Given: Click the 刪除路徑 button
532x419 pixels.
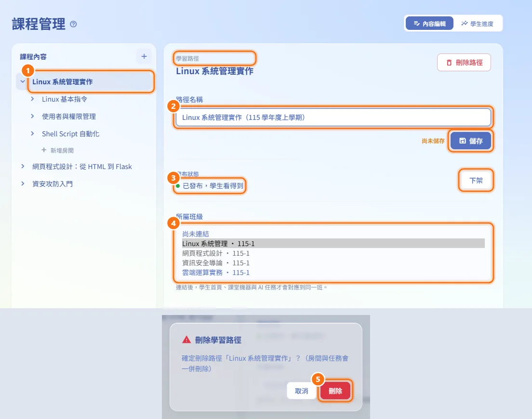Looking at the screenshot, I should pyautogui.click(x=464, y=63).
